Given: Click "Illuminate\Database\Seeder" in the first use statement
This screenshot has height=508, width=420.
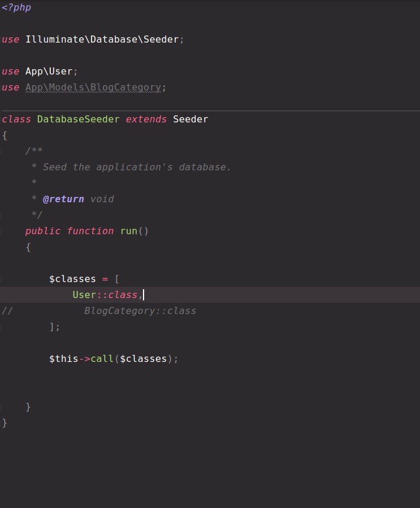Looking at the screenshot, I should click(x=102, y=40).
